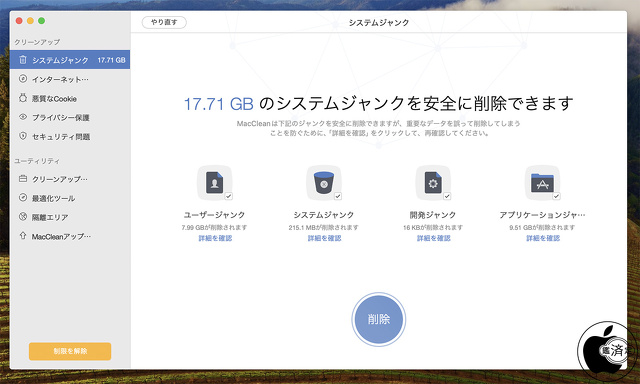Click the アプリケーションジャ… label text
Image resolution: width=640 pixels, height=384 pixels.
pyautogui.click(x=542, y=215)
